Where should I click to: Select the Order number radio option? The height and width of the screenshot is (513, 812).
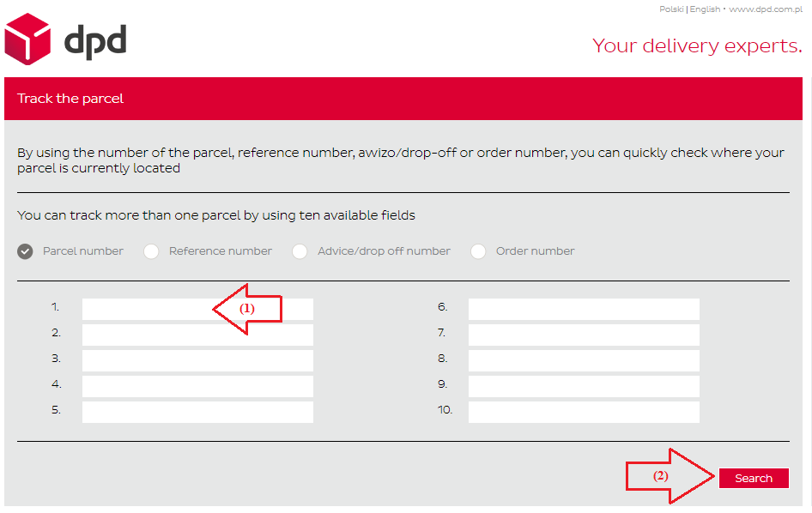click(478, 251)
